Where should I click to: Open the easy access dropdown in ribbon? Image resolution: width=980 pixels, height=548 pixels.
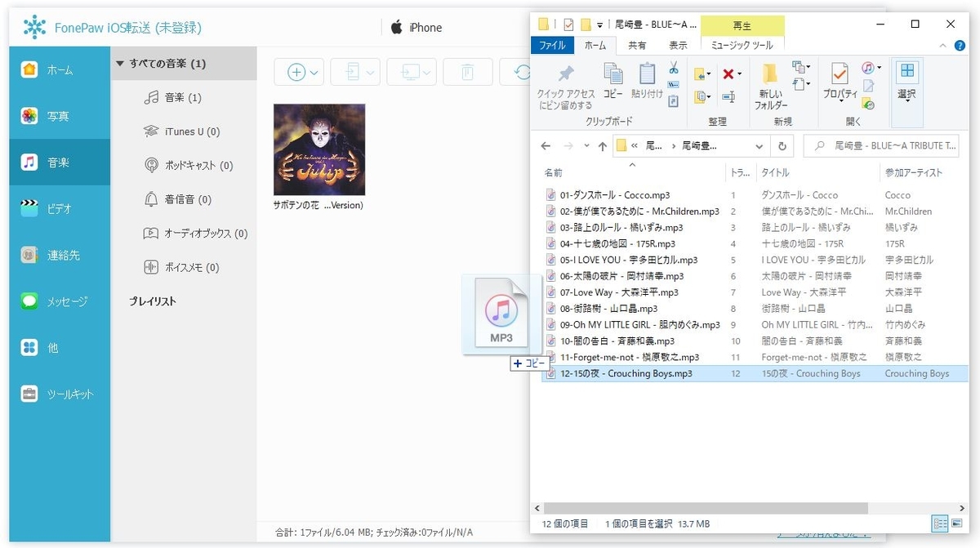tap(801, 83)
